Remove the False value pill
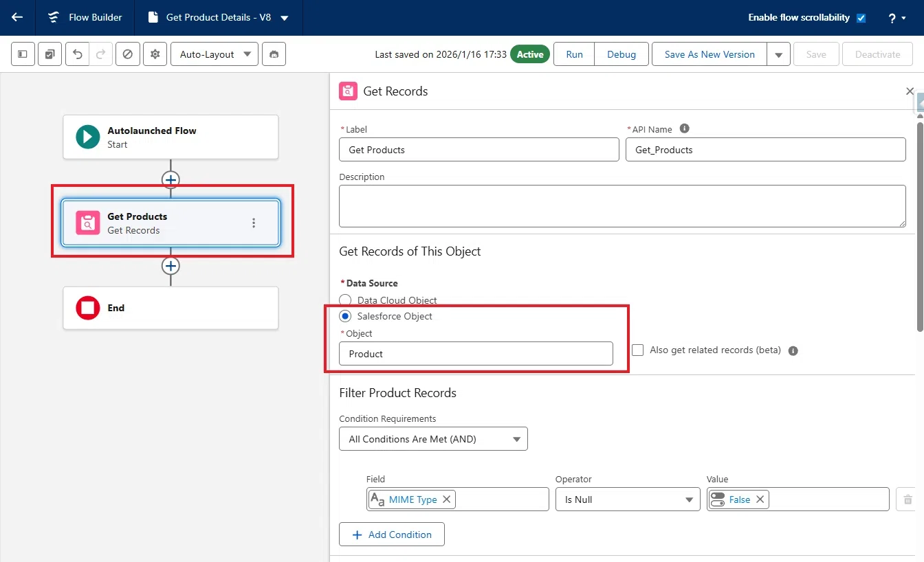924x562 pixels. pos(760,499)
